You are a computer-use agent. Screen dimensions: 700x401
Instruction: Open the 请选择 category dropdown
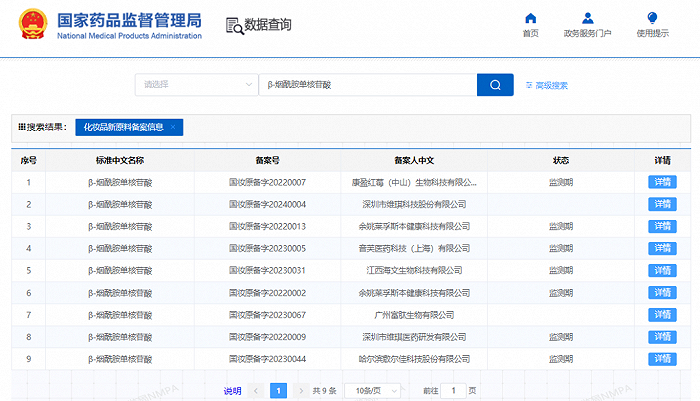(196, 85)
